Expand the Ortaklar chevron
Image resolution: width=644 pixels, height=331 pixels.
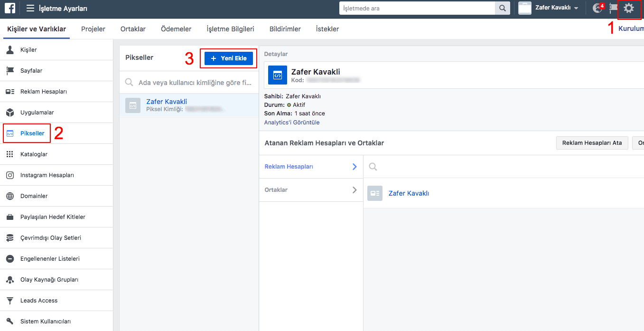pyautogui.click(x=354, y=190)
